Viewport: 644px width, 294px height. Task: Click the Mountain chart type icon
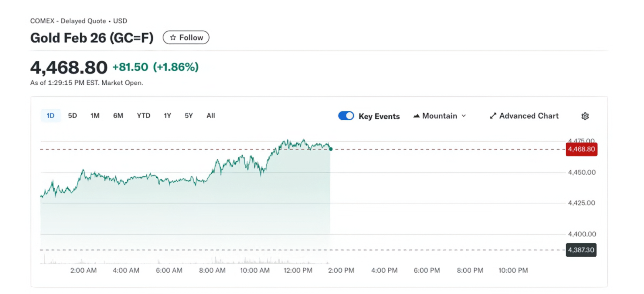pos(416,116)
